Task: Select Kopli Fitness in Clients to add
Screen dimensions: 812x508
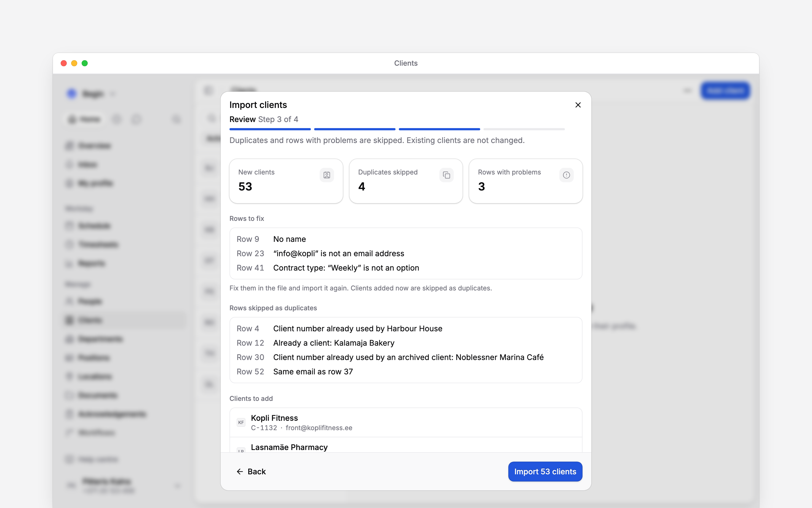Action: coord(406,423)
